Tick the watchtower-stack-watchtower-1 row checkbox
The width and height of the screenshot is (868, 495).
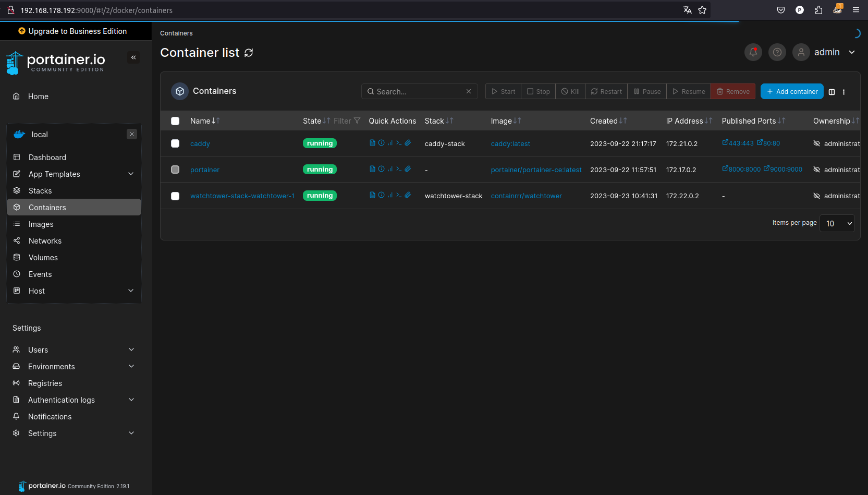(x=175, y=196)
